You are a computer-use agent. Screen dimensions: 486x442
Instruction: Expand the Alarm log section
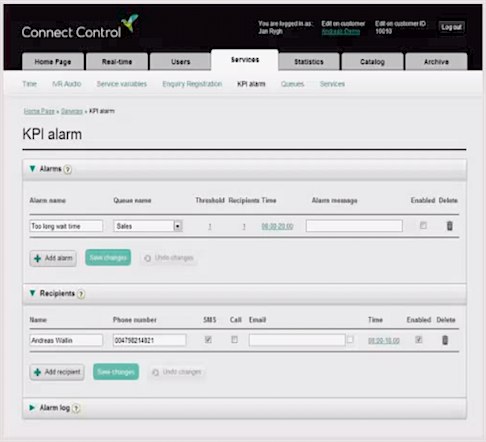(x=32, y=408)
